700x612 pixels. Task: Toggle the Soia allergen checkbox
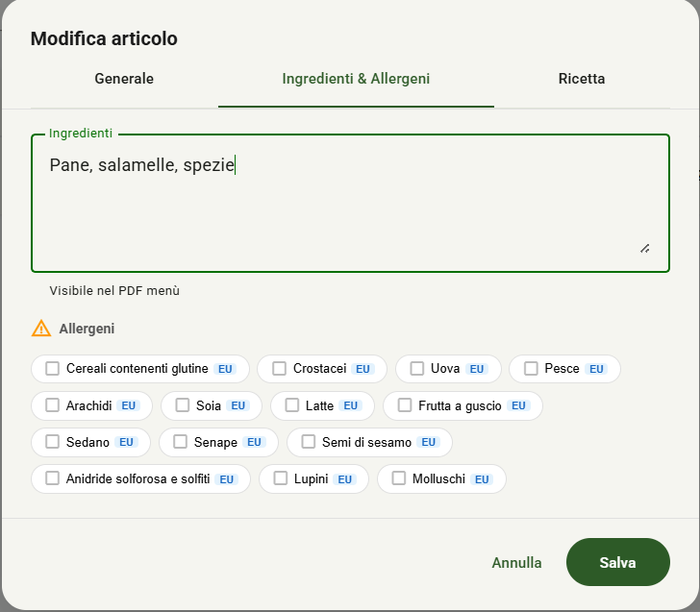pos(182,405)
